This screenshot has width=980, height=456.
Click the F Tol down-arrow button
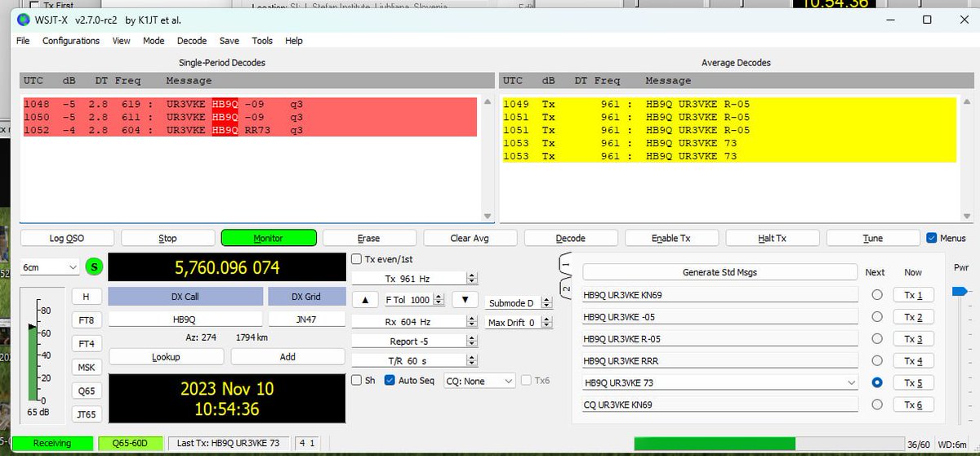coord(465,300)
